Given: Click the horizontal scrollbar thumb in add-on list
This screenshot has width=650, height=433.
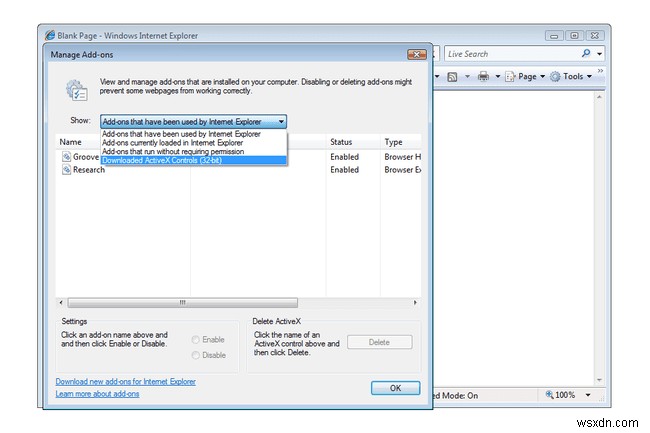Looking at the screenshot, I should coord(182,302).
